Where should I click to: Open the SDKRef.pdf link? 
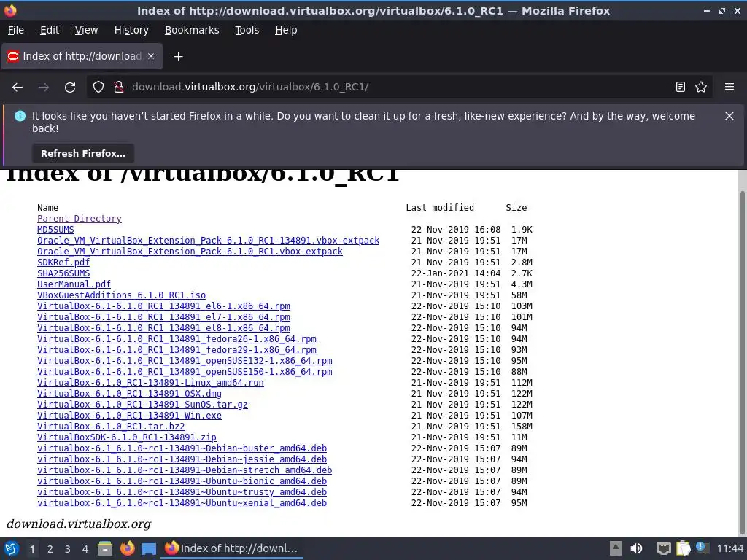point(63,262)
